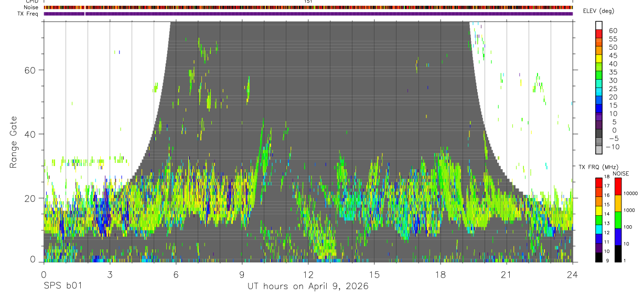The image size is (644, 297).
Task: Click the white top segment of ELEV color bar
Action: click(599, 25)
